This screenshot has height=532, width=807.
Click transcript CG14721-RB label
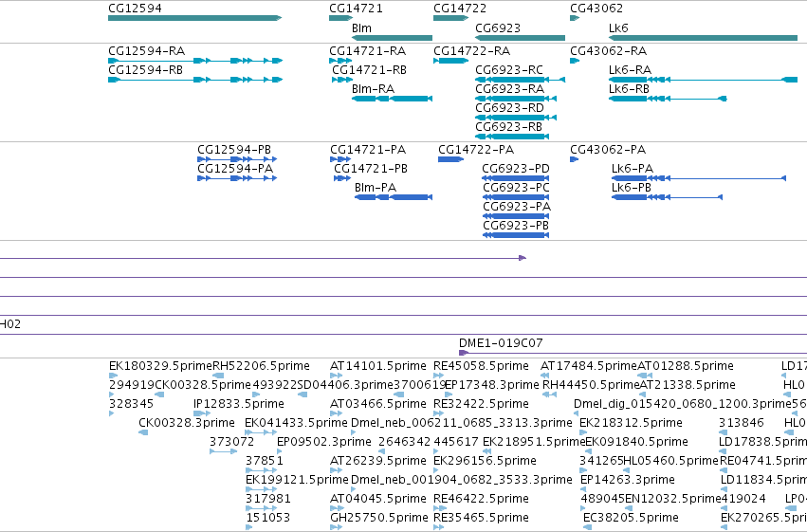(x=369, y=70)
